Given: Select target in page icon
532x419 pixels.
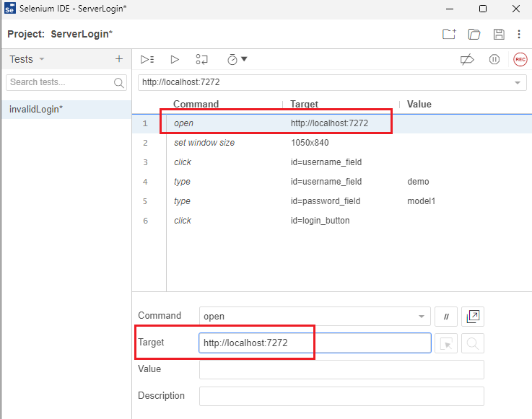Looking at the screenshot, I should pos(446,343).
